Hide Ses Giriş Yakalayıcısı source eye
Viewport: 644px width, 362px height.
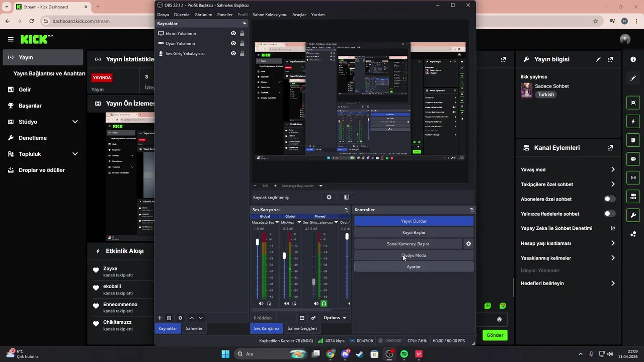pyautogui.click(x=233, y=53)
